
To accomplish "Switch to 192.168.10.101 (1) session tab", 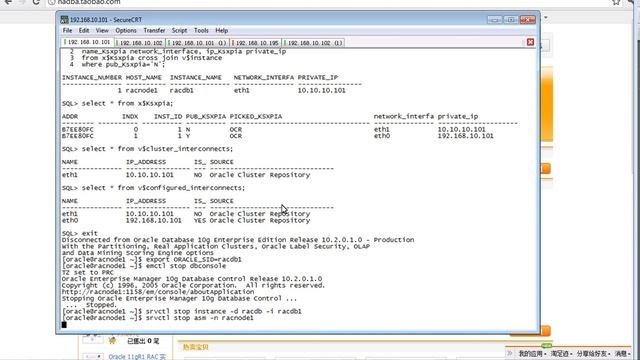I will [198, 42].
